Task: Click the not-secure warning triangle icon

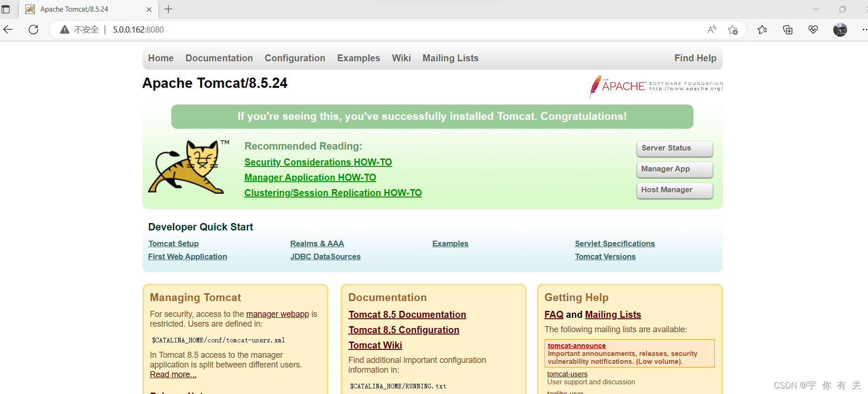Action: pyautogui.click(x=65, y=30)
